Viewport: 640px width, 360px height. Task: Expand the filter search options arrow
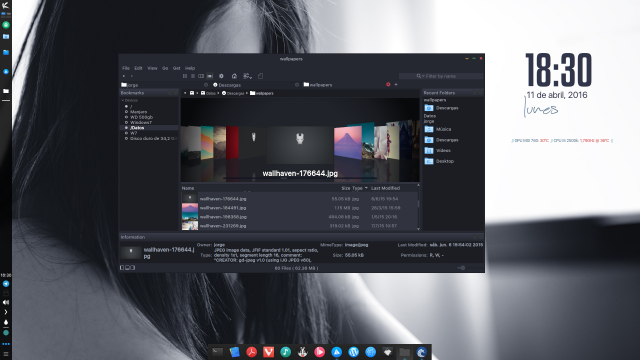point(423,76)
